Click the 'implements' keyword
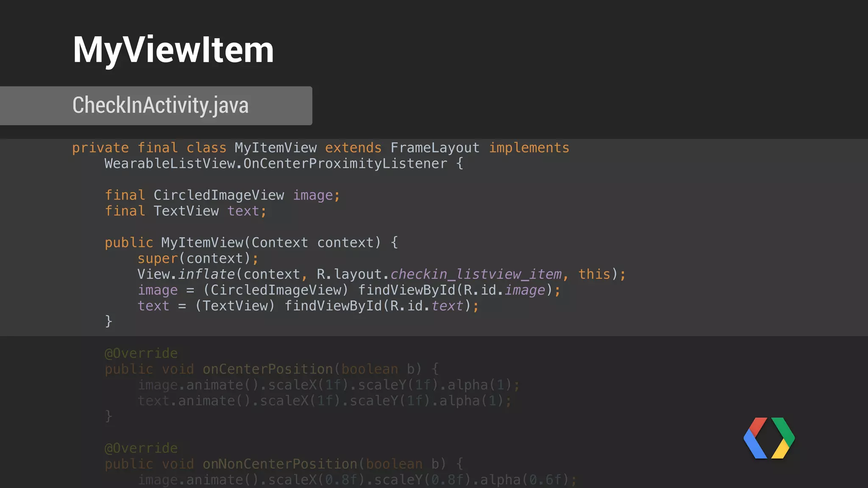This screenshot has height=488, width=868. (x=529, y=148)
